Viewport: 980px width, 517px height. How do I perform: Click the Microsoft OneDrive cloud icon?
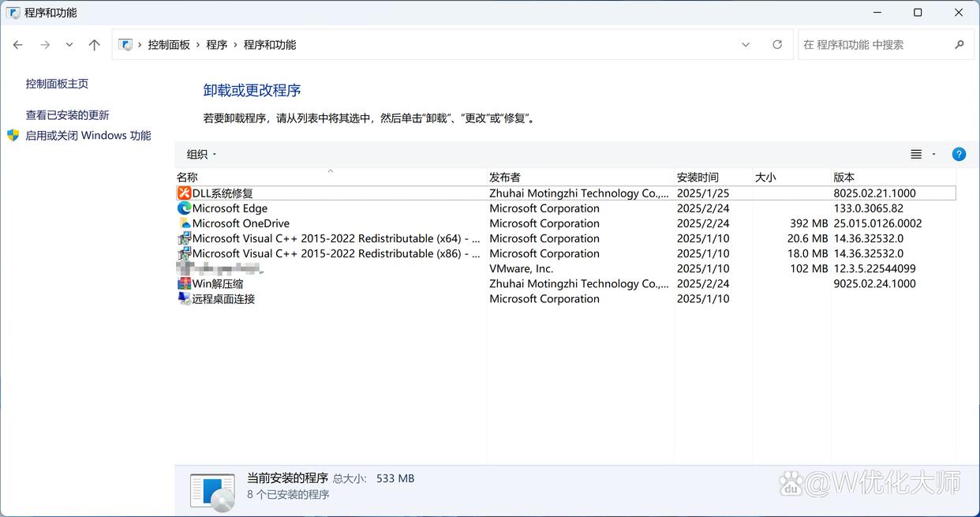pyautogui.click(x=184, y=223)
